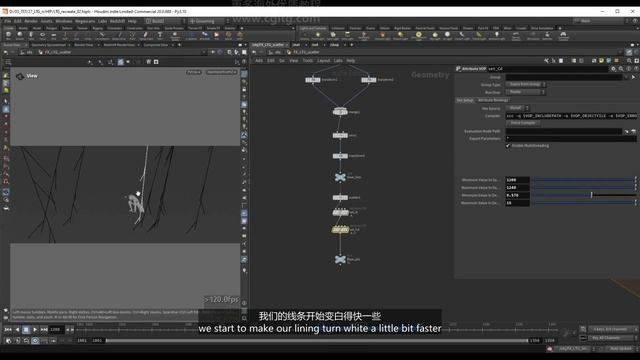The height and width of the screenshot is (360, 640).
Task: Open the Group Type dropdown
Action: 526,84
